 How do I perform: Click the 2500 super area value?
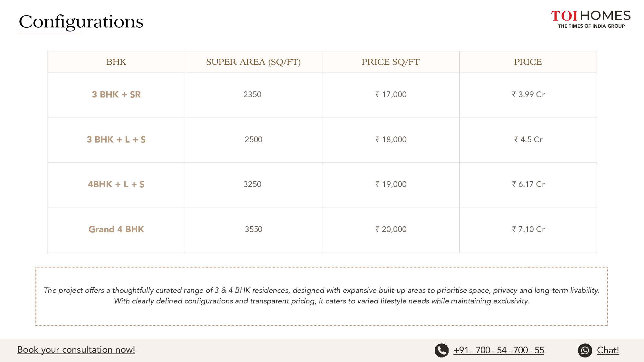click(253, 140)
